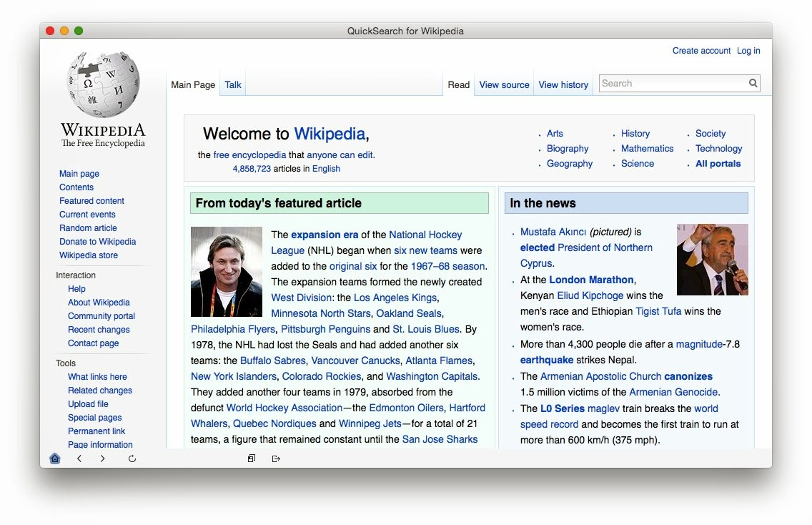Open Contents in the sidebar
Image resolution: width=812 pixels, height=525 pixels.
pyautogui.click(x=76, y=187)
